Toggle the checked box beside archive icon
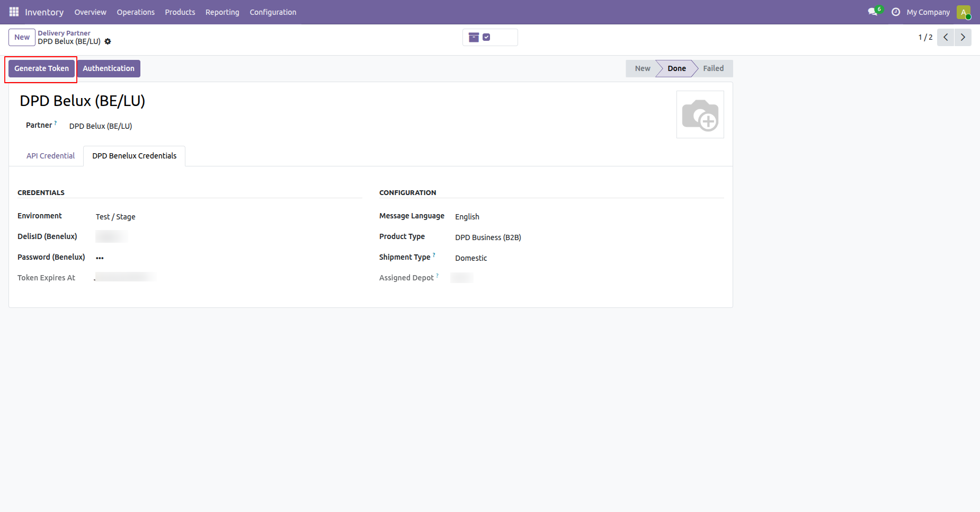980x512 pixels. tap(486, 37)
